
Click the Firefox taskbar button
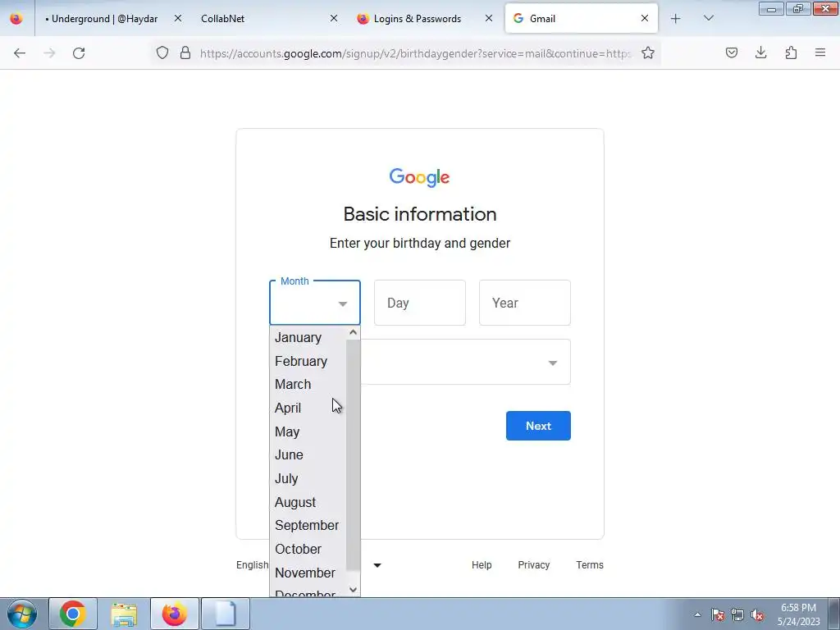click(175, 614)
